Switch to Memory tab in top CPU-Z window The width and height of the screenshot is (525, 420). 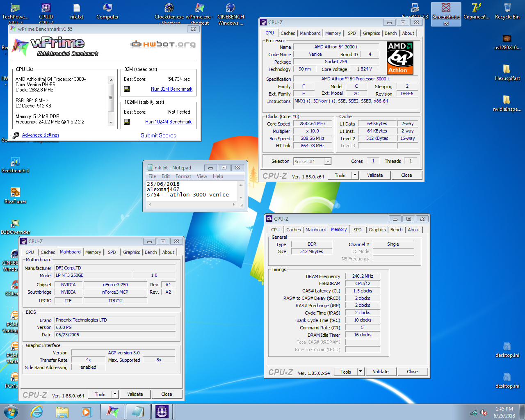(x=333, y=33)
